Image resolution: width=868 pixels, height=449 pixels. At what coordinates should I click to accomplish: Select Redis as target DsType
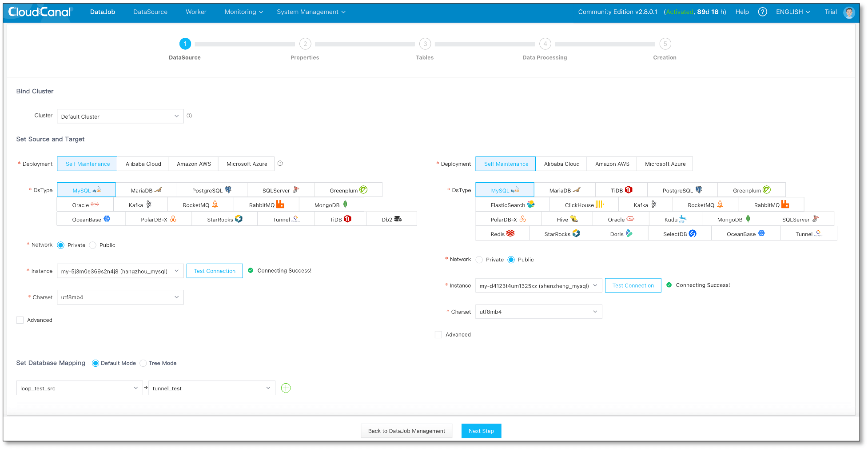[x=502, y=234]
